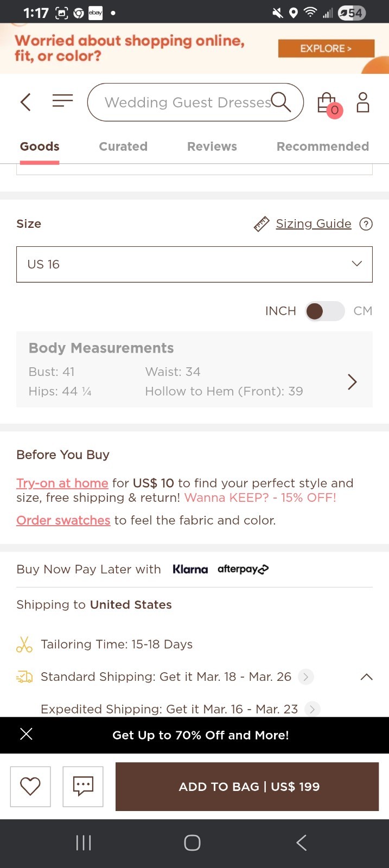Image resolution: width=389 pixels, height=868 pixels.
Task: Toggle the INCH/CM unit switch
Action: click(324, 311)
